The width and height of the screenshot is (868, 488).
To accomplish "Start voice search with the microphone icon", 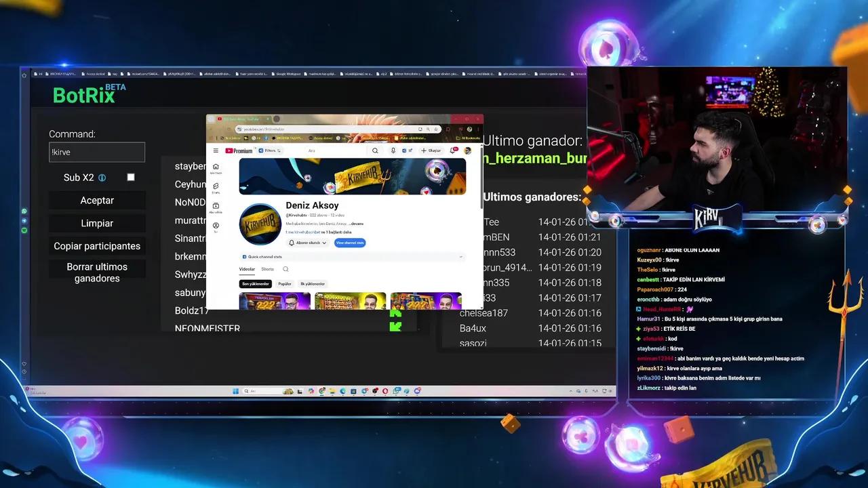I will [394, 150].
